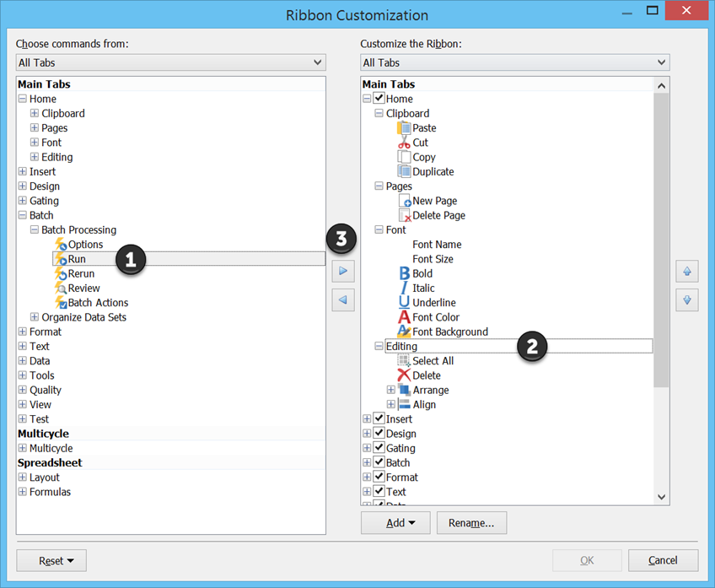Select the Cut scissors icon

click(404, 143)
